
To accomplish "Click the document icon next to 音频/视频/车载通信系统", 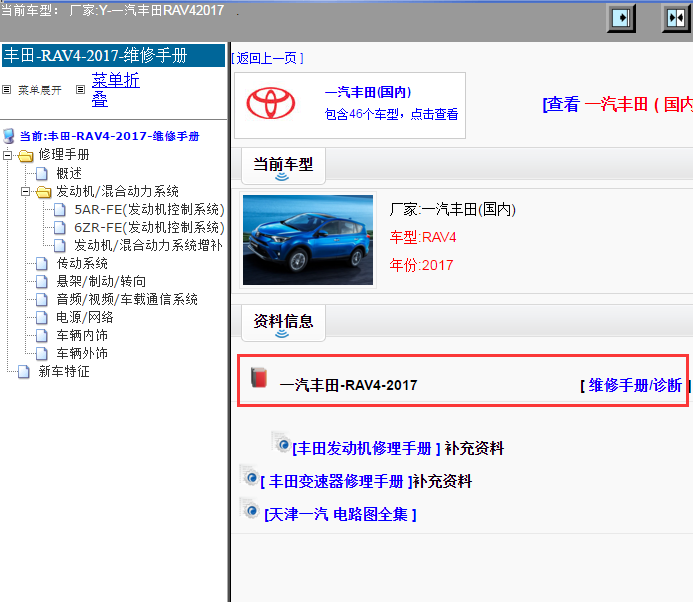I will [x=42, y=300].
